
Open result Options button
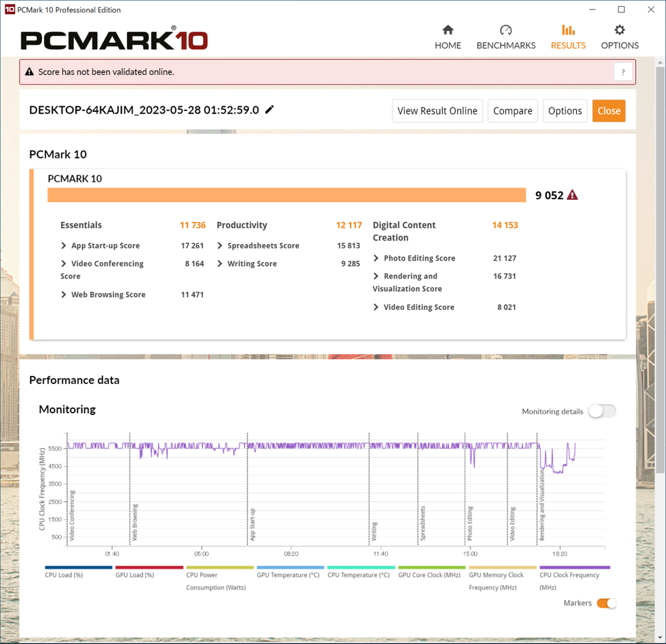(565, 111)
